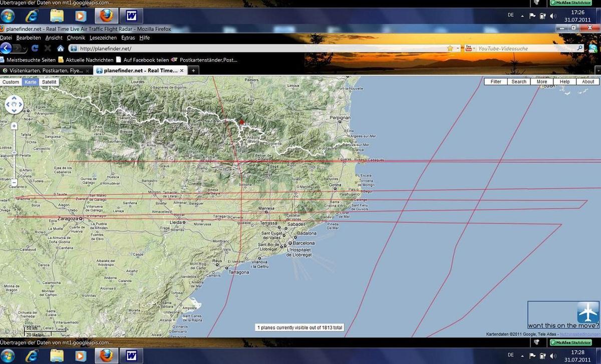The height and width of the screenshot is (364, 601).
Task: Click the power icon in the 17:26 tray
Action: point(542,16)
